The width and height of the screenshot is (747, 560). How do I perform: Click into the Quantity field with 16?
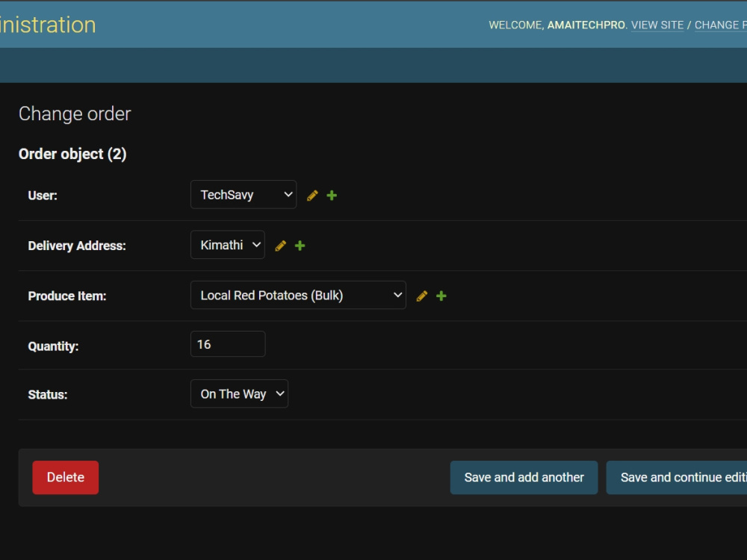(x=228, y=344)
